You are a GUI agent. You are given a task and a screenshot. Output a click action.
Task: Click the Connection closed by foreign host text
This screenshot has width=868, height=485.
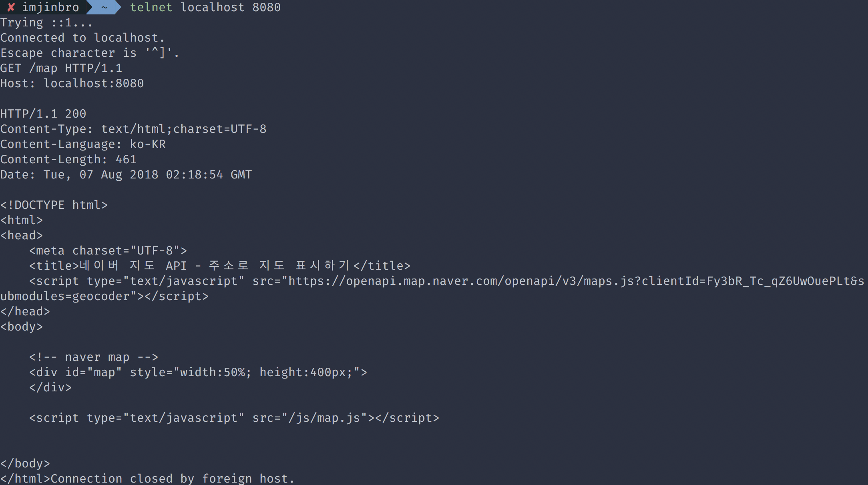(x=173, y=479)
